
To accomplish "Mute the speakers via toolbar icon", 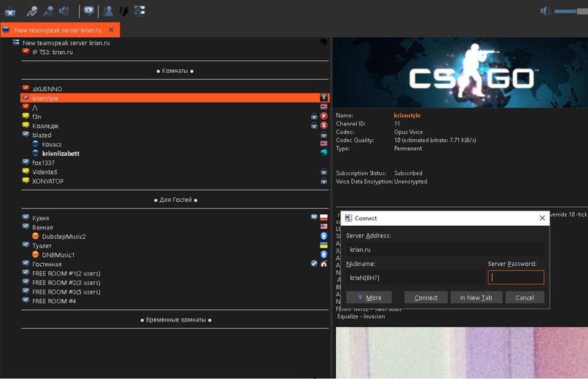I will pyautogui.click(x=64, y=11).
